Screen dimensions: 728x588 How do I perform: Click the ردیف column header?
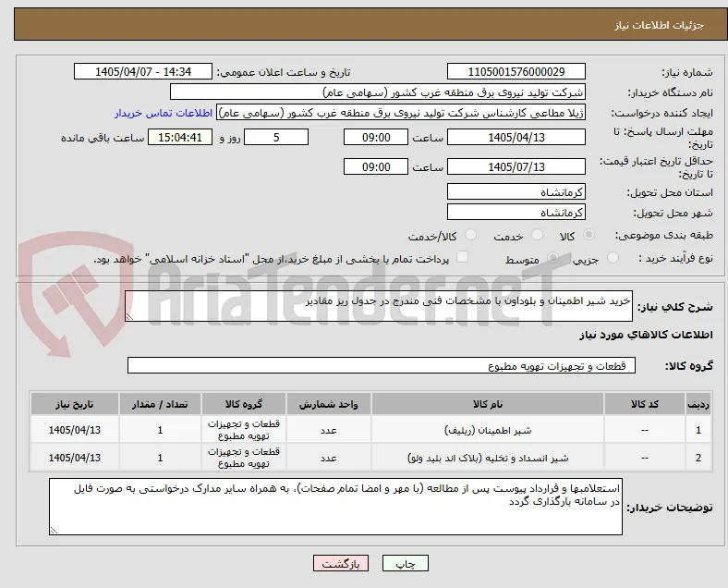[698, 404]
